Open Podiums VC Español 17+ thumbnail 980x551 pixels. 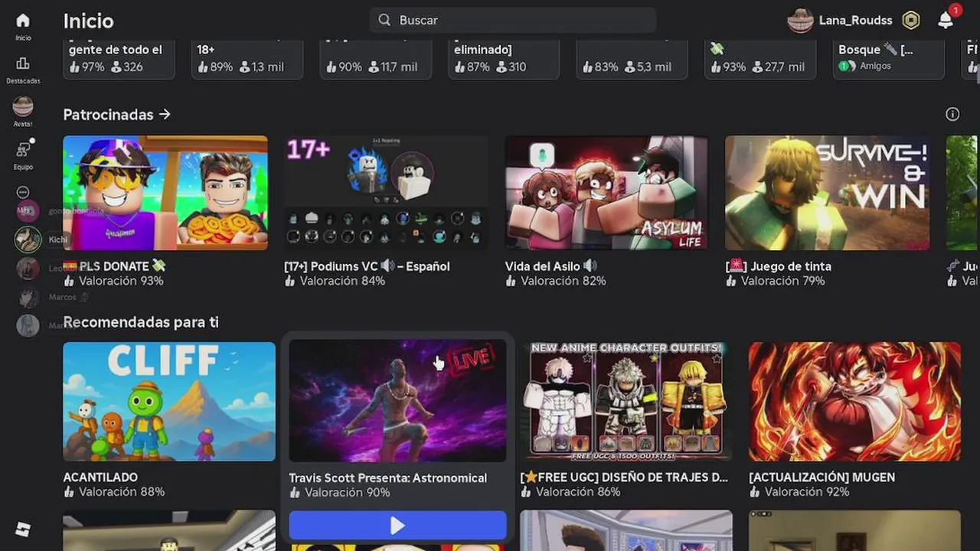(x=387, y=193)
